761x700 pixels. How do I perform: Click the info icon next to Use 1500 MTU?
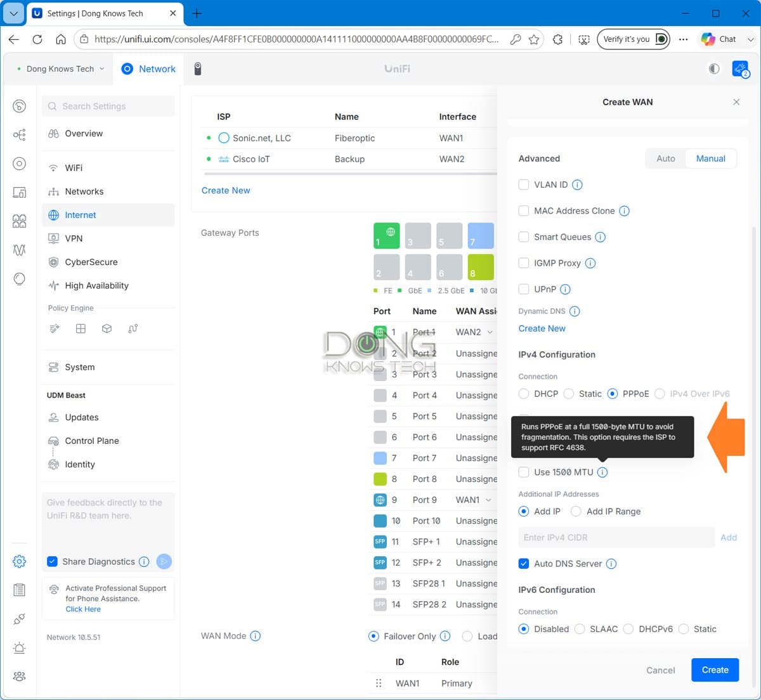coord(602,472)
